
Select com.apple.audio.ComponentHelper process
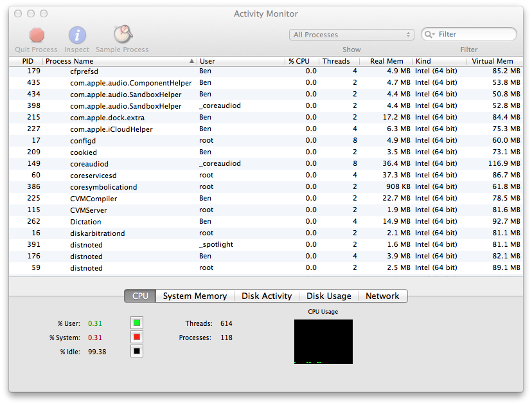click(266, 83)
